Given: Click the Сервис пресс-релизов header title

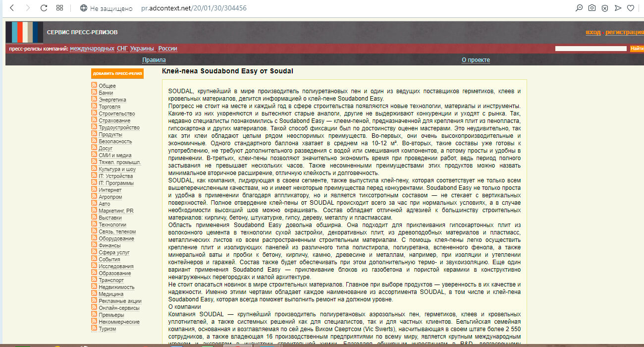Looking at the screenshot, I should (82, 32).
